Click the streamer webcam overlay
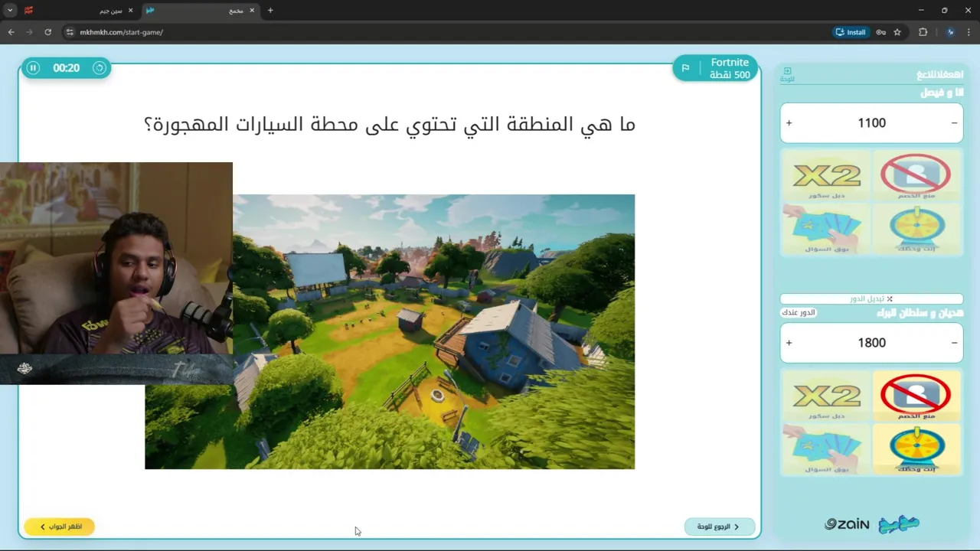The height and width of the screenshot is (551, 980). [116, 273]
